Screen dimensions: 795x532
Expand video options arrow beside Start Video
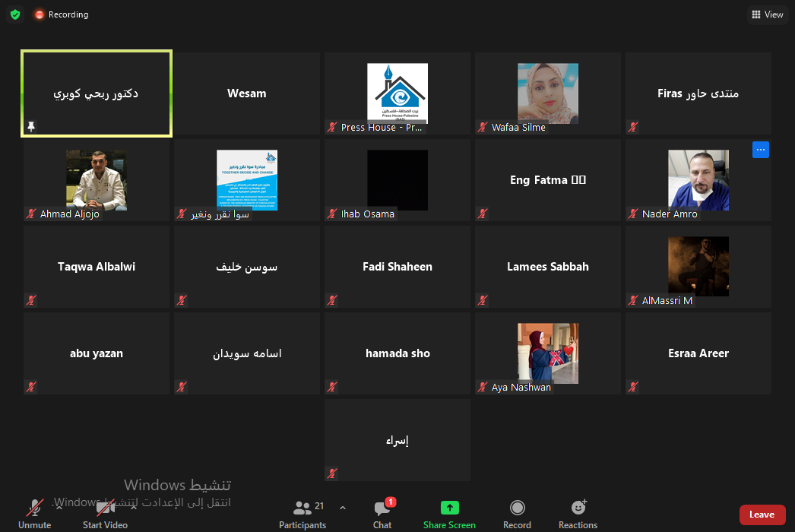click(134, 505)
